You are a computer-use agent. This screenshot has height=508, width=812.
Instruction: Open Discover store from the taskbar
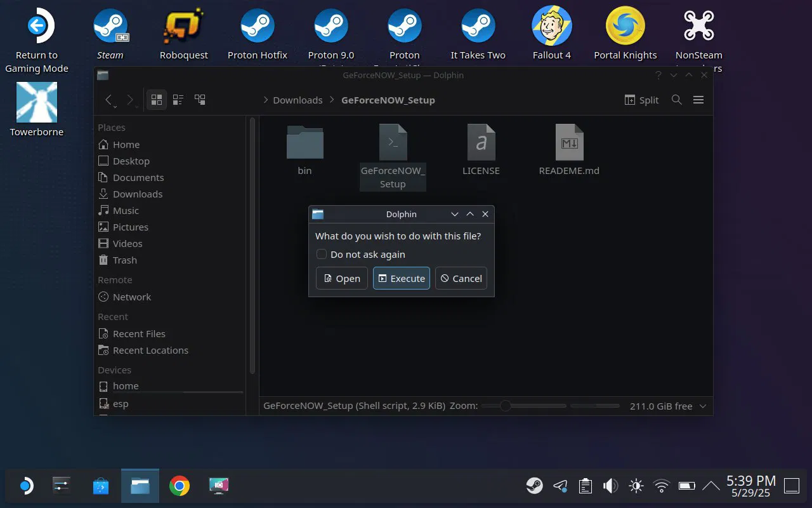101,486
